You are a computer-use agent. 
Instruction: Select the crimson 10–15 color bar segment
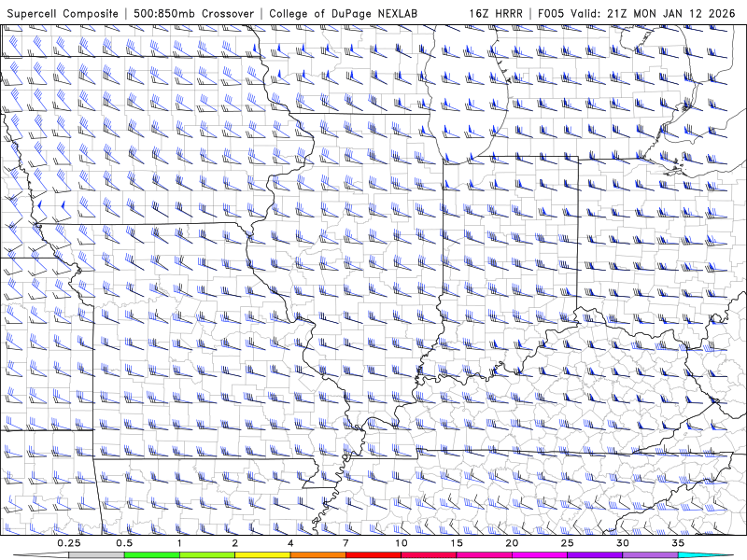click(429, 555)
